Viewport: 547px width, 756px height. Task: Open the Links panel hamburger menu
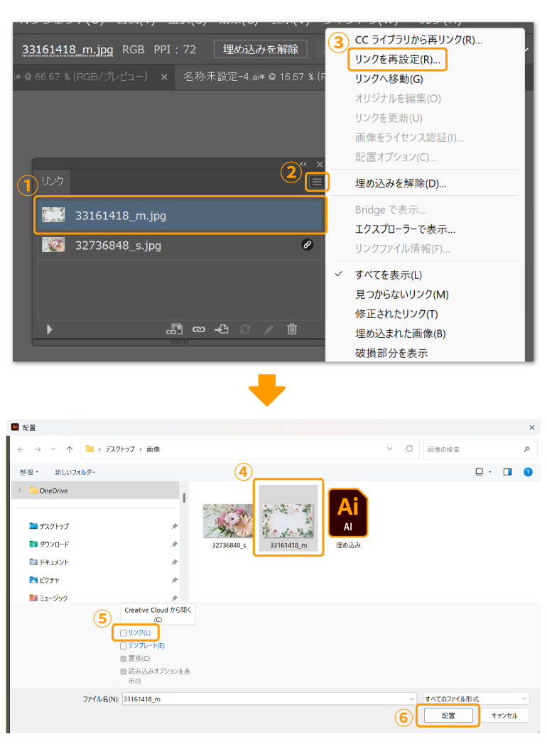tap(317, 182)
